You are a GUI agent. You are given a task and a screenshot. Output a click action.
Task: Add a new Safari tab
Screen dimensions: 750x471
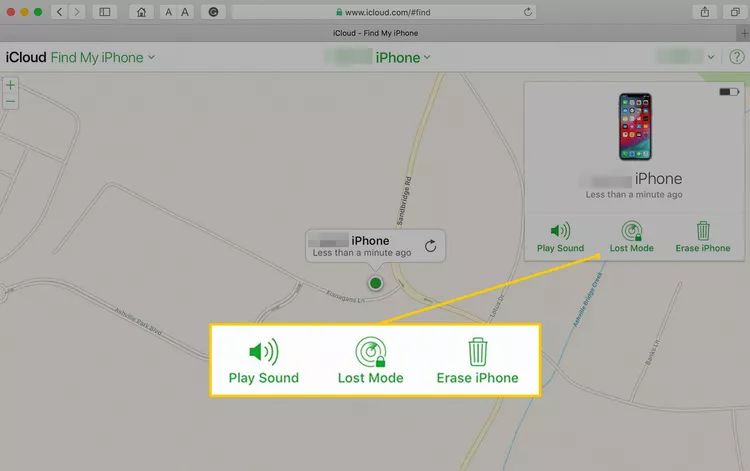point(744,33)
